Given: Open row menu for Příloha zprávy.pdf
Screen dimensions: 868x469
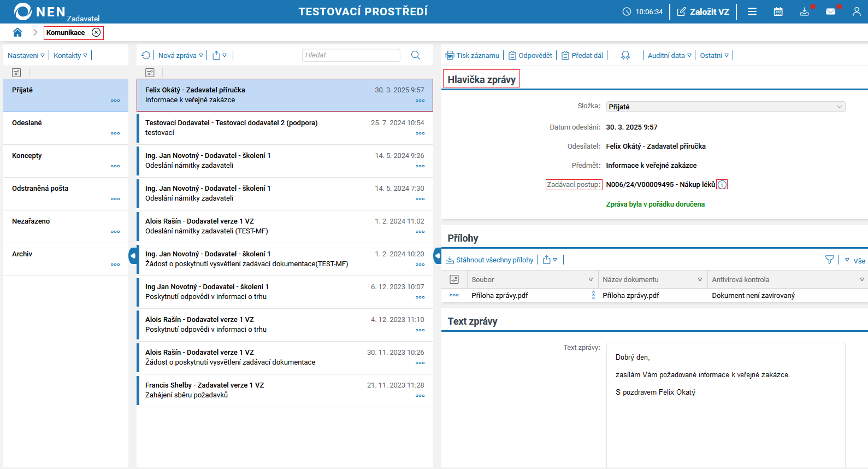Looking at the screenshot, I should click(x=454, y=295).
